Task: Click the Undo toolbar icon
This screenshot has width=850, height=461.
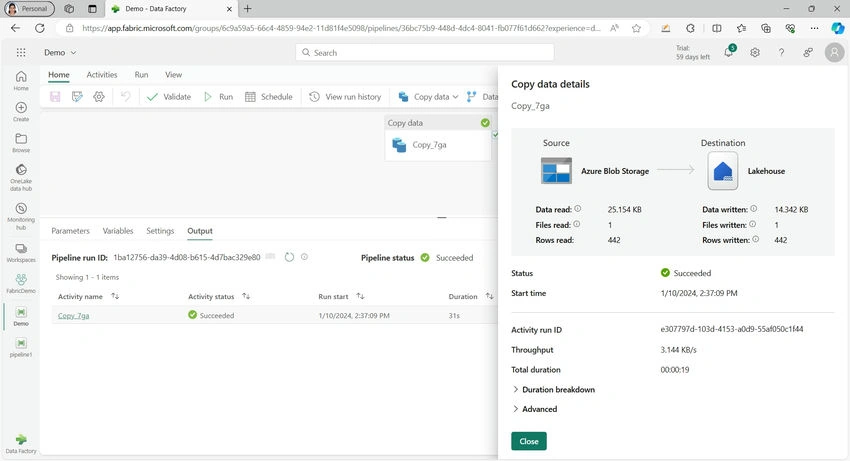Action: [125, 97]
